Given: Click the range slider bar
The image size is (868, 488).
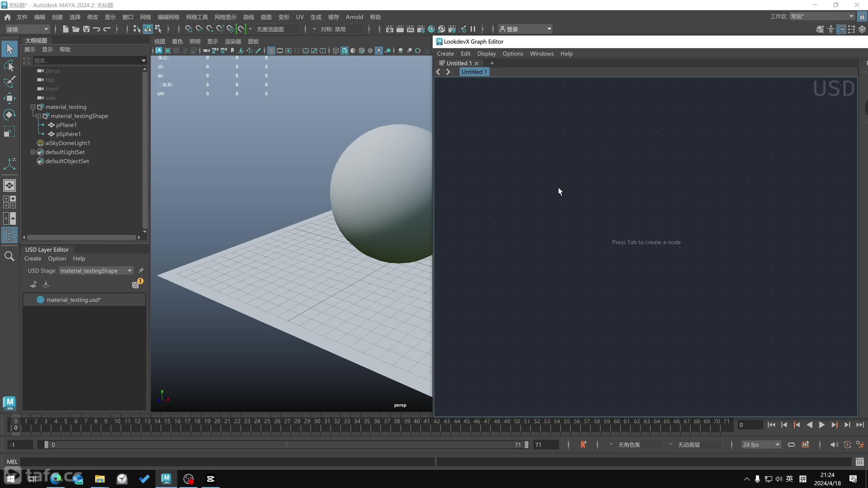Looking at the screenshot, I should (x=286, y=445).
